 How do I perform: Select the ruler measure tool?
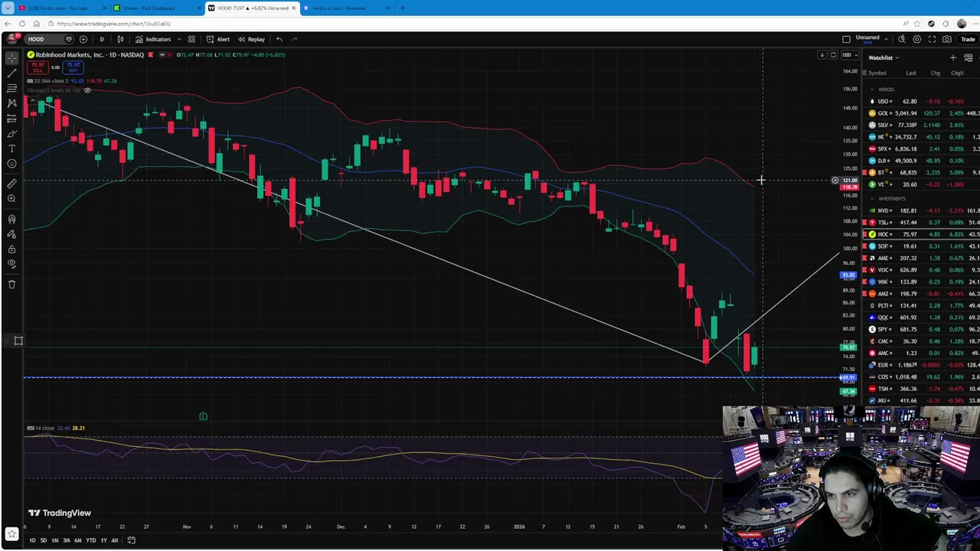point(11,184)
